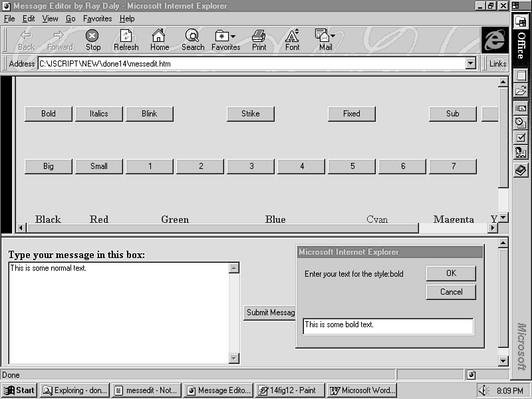This screenshot has width=532, height=399.
Task: Select font size button 1
Action: tap(149, 166)
